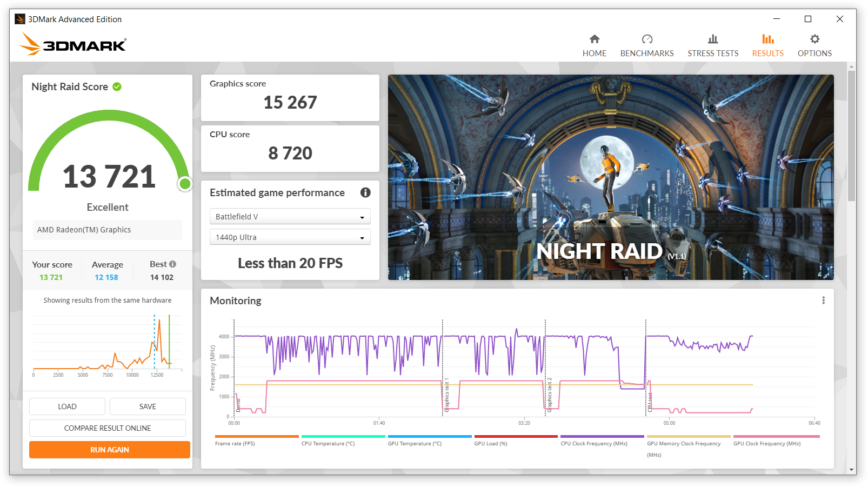This screenshot has height=487, width=868.
Task: Click the green validation checkmark by Night Raid Score
Action: (117, 86)
